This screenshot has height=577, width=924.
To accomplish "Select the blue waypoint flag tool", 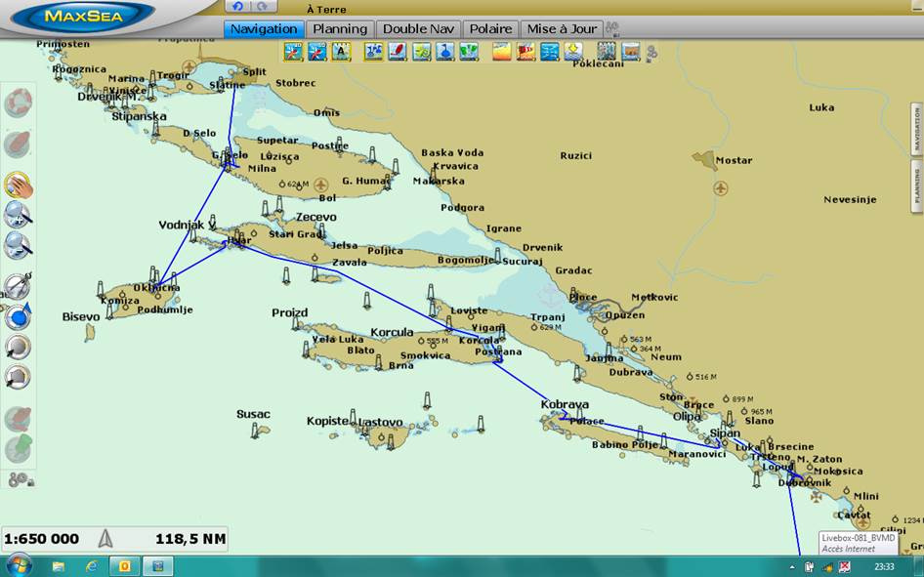I will (x=18, y=316).
